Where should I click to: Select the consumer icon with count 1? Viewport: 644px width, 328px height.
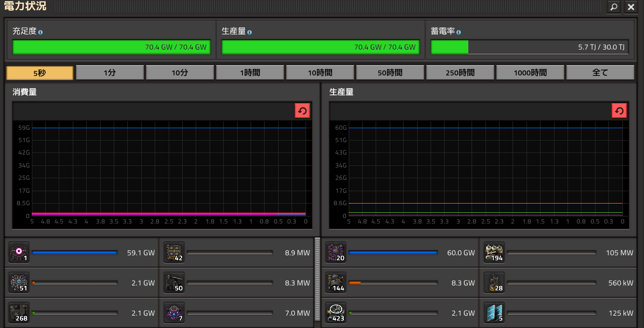pyautogui.click(x=19, y=253)
